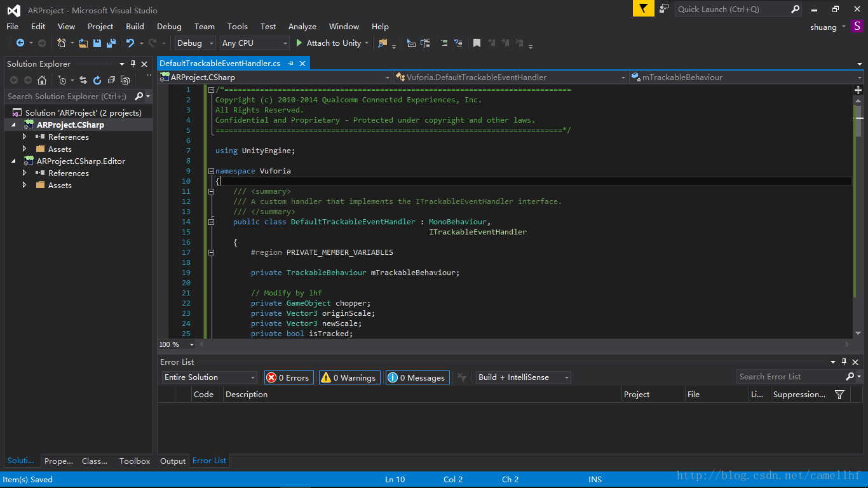The height and width of the screenshot is (488, 868).
Task: Open the Pending Changes Filter clock icon
Action: [62, 80]
